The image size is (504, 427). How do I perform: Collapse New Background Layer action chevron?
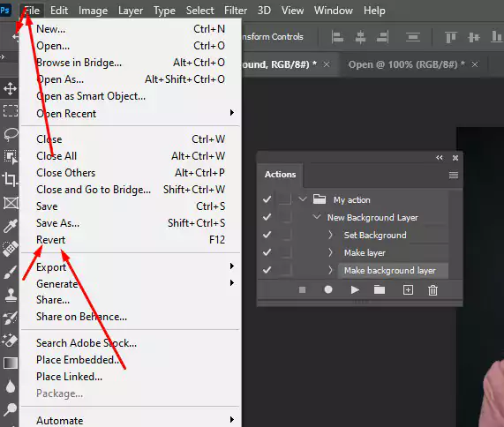pos(317,217)
